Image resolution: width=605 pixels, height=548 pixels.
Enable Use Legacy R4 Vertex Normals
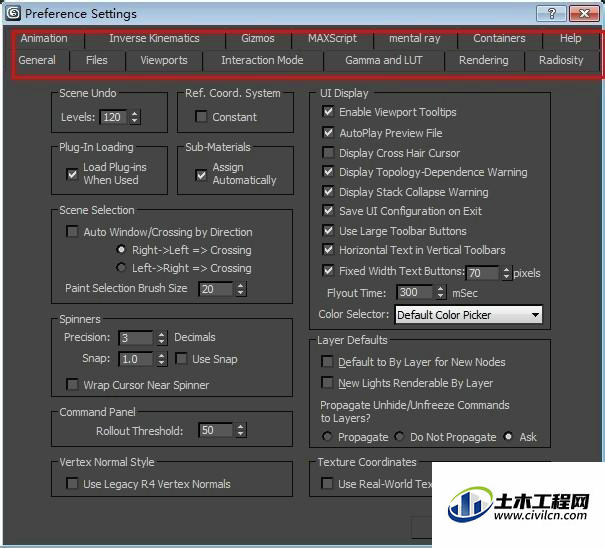point(72,483)
